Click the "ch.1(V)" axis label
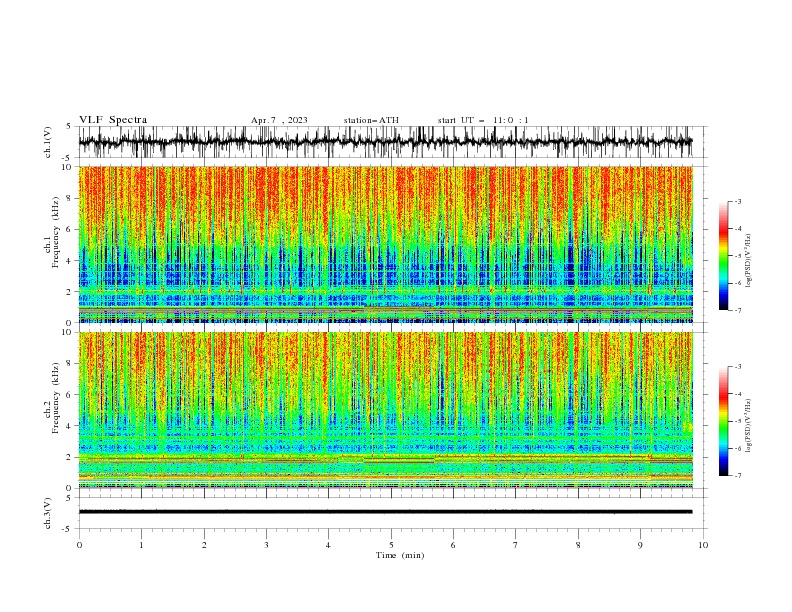 click(x=48, y=142)
